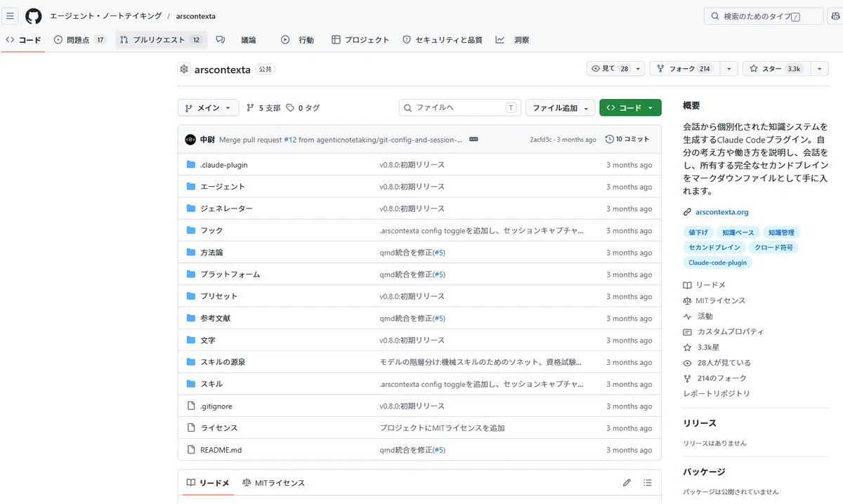The width and height of the screenshot is (843, 504).
Task: Click the commit author avatar 中尉
Action: 190,140
